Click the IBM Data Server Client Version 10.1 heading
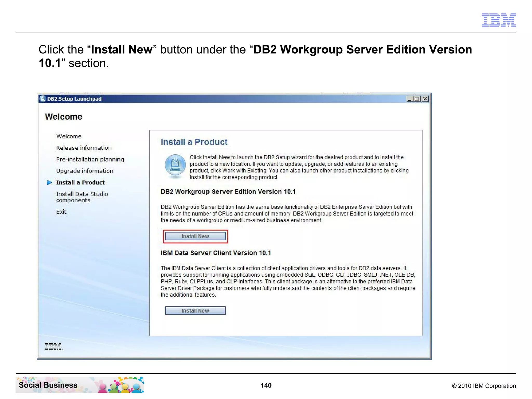This screenshot has width=532, height=399. [216, 253]
